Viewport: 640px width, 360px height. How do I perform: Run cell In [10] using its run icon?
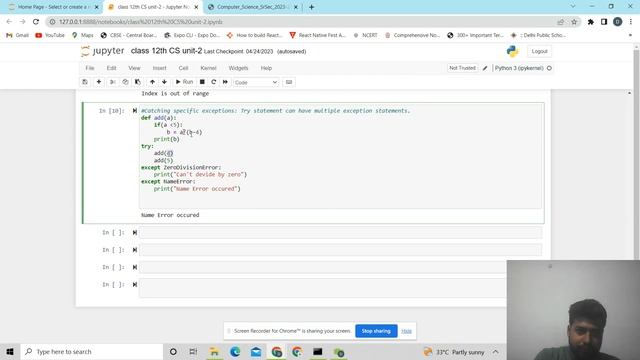point(135,111)
